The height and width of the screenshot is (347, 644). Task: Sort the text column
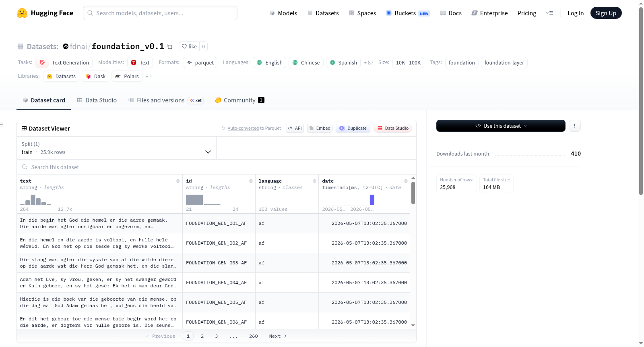click(x=178, y=181)
